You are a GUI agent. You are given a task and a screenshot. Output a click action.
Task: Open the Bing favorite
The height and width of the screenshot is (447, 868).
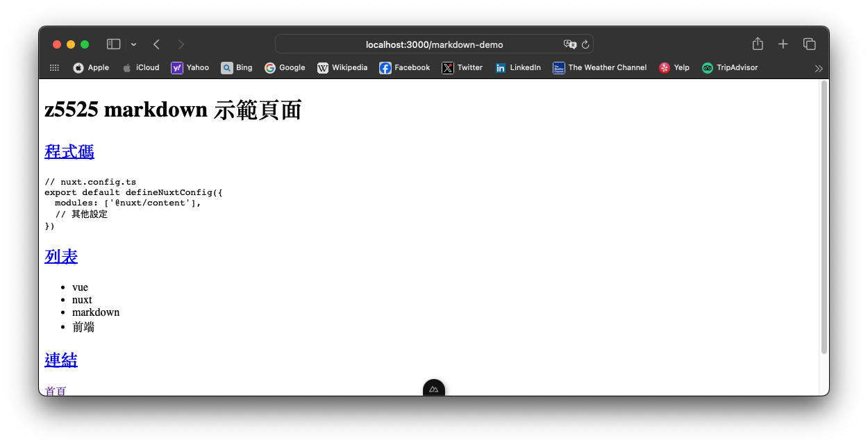coord(237,67)
